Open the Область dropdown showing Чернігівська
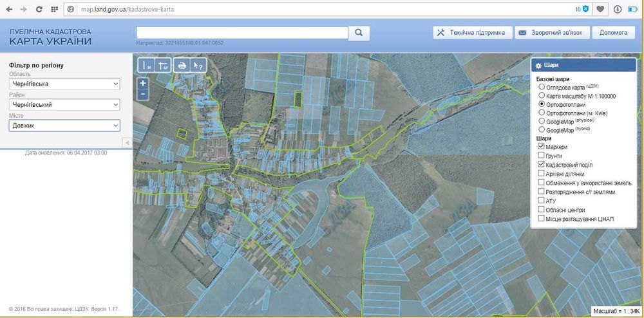Image resolution: width=644 pixels, height=318 pixels. tap(64, 84)
